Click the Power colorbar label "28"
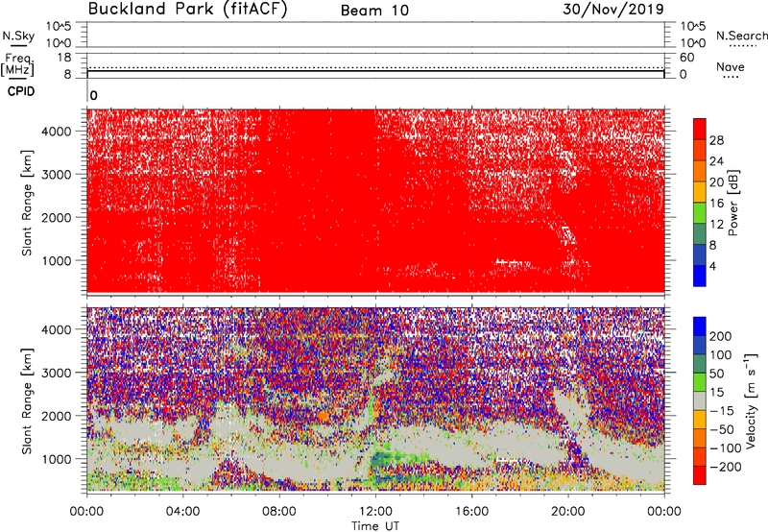The height and width of the screenshot is (532, 768). click(716, 140)
